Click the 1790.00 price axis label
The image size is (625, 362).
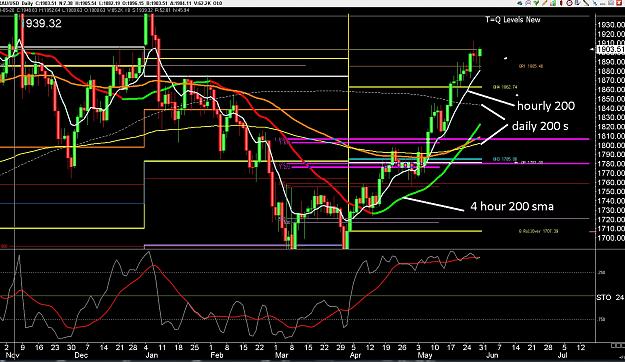[610, 155]
